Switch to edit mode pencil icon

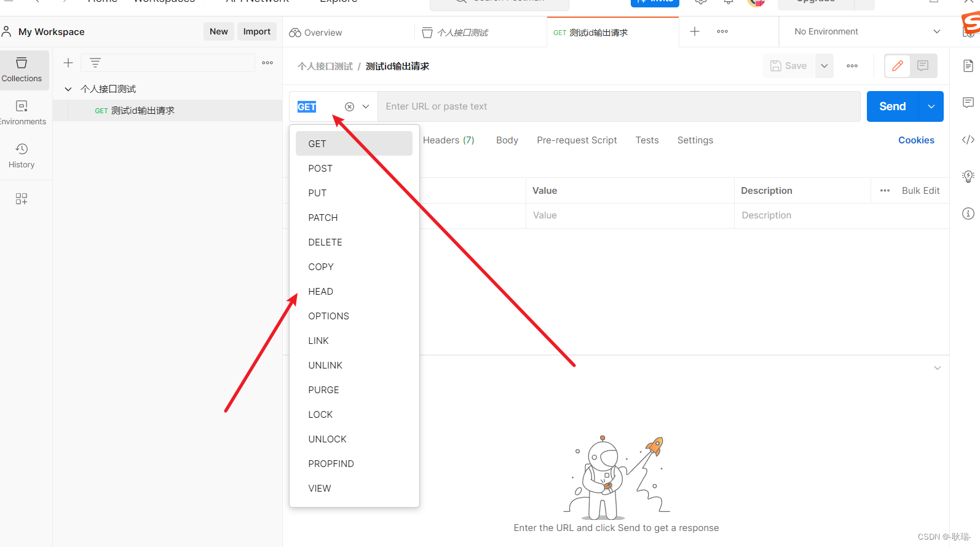click(898, 66)
